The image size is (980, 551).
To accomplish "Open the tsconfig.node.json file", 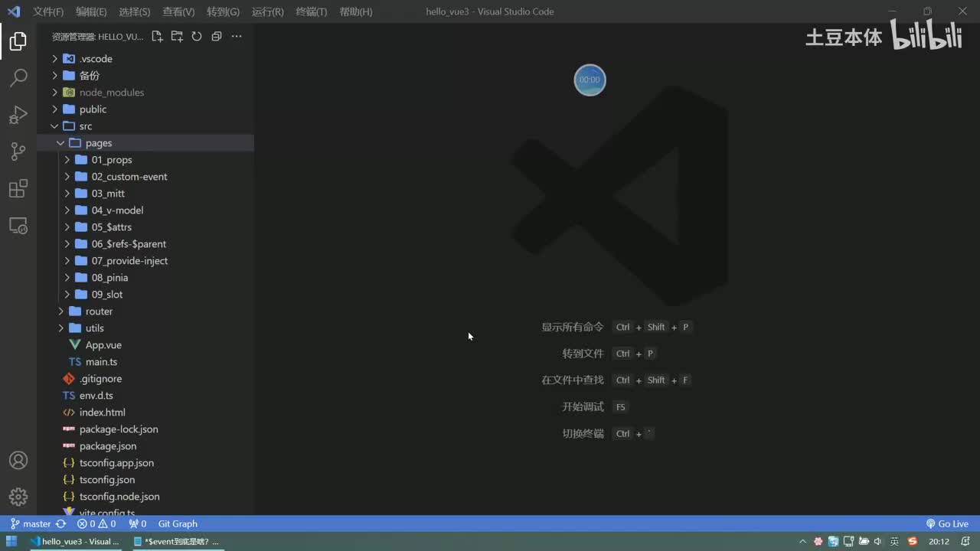I will click(x=145, y=497).
